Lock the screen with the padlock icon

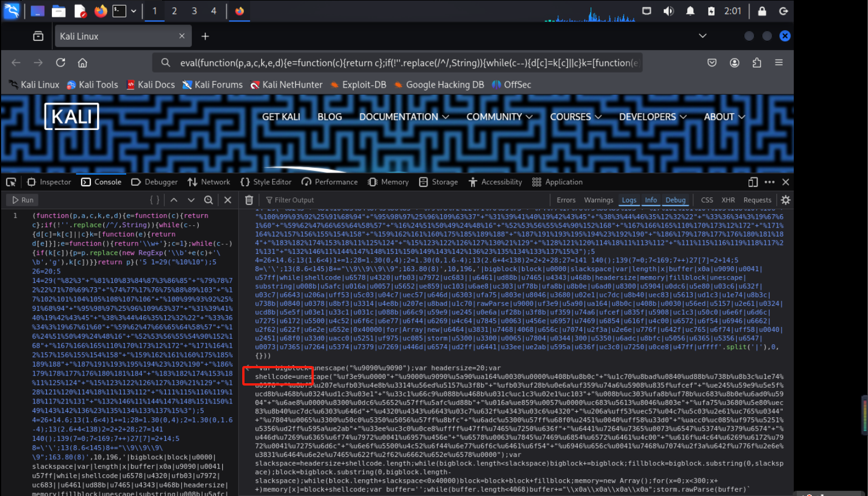(x=762, y=11)
